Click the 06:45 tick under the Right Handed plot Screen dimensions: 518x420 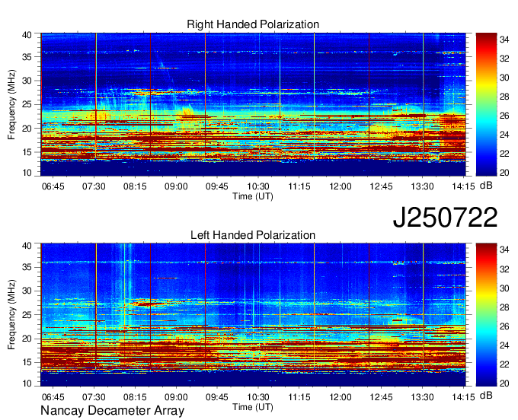click(53, 186)
